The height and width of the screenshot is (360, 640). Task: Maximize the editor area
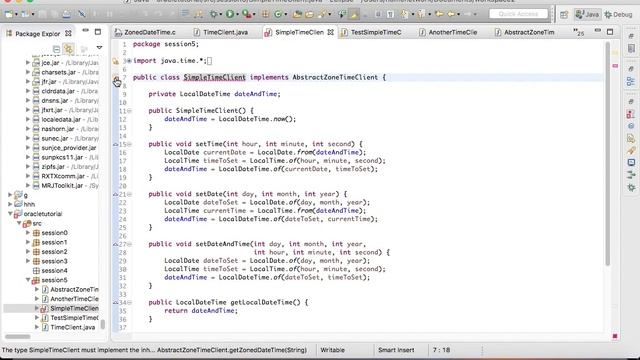[x=610, y=31]
